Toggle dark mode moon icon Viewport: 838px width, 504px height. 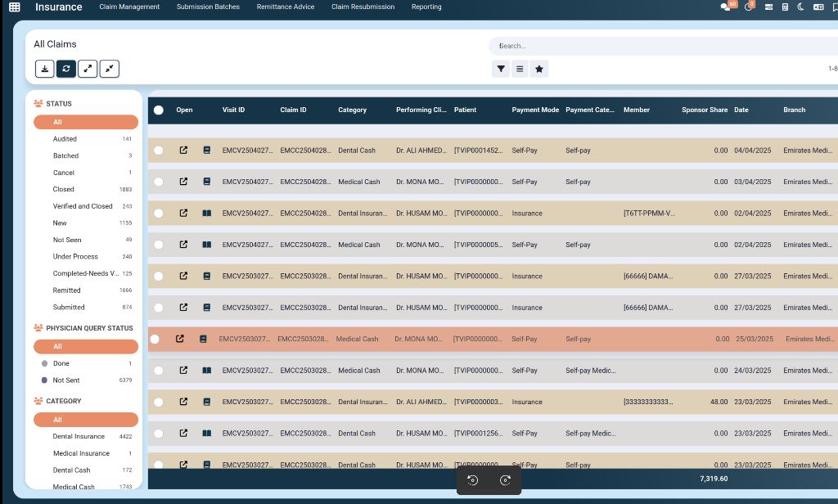pos(800,7)
